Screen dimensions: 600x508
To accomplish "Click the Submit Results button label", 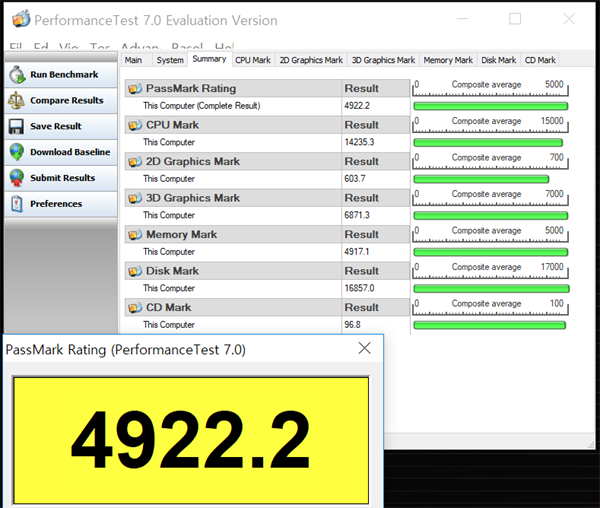I will pos(62,178).
